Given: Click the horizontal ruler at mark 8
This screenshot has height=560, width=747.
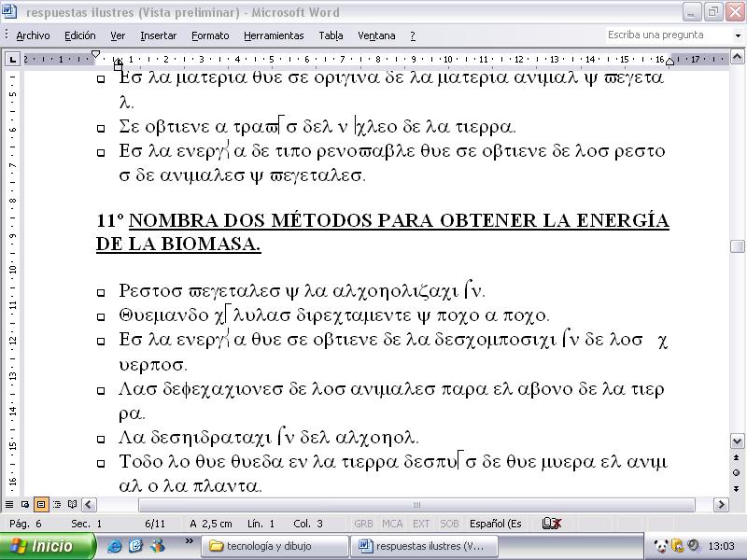Looking at the screenshot, I should 377,60.
